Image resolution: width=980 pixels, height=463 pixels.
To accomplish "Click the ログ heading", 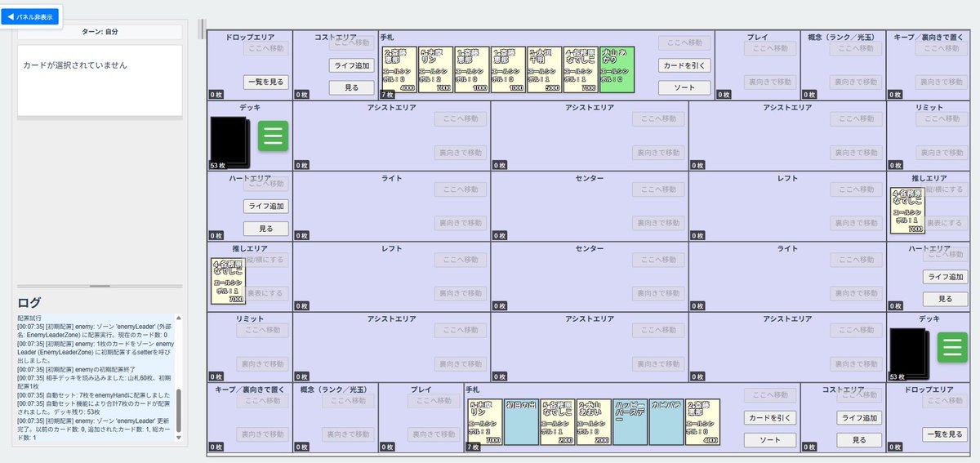I will point(29,302).
